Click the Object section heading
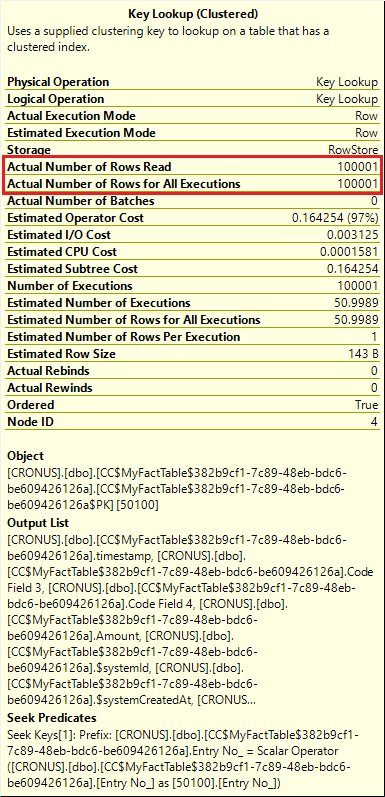 25,456
